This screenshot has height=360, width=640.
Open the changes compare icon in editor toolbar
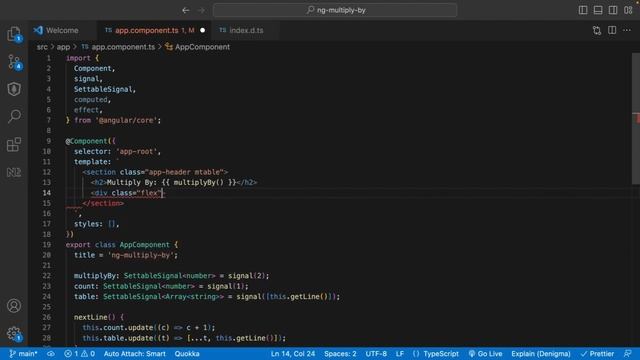pos(597,30)
